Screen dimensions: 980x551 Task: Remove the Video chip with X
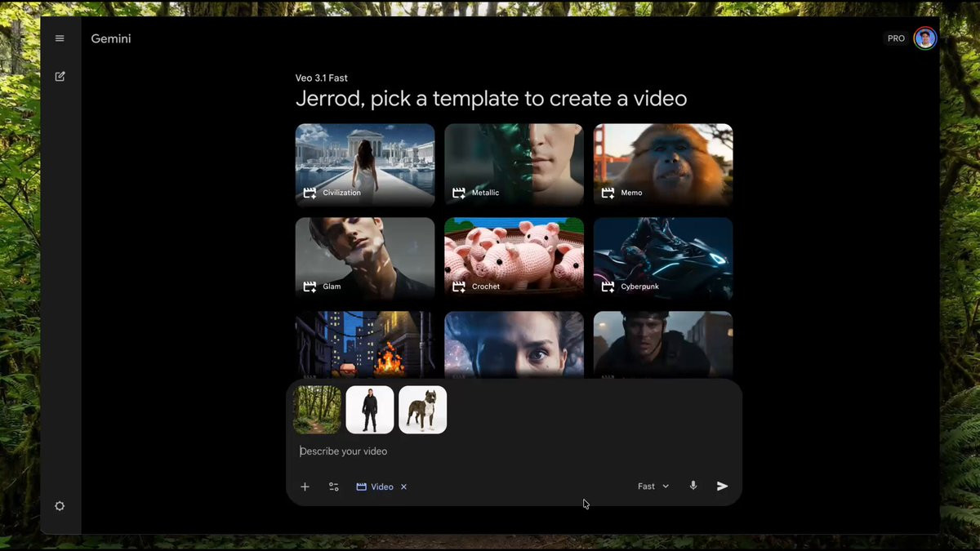403,487
